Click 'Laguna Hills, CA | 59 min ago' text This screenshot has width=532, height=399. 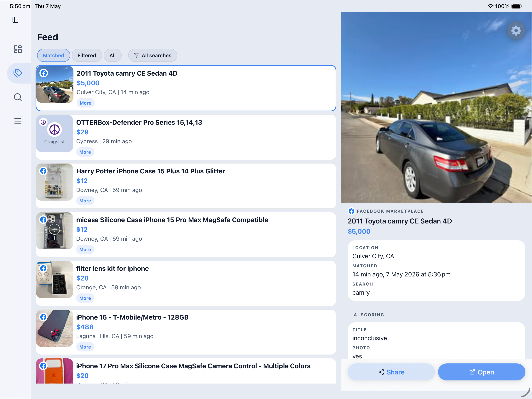point(115,336)
